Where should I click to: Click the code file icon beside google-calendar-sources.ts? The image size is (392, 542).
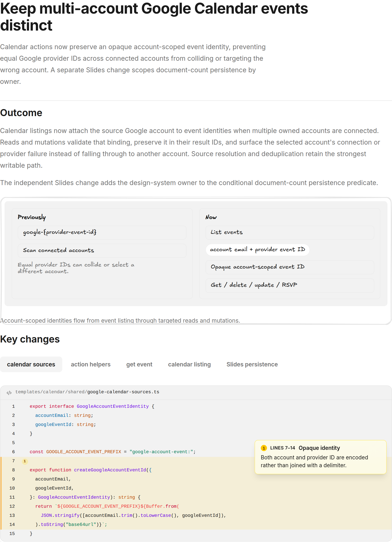click(9, 392)
